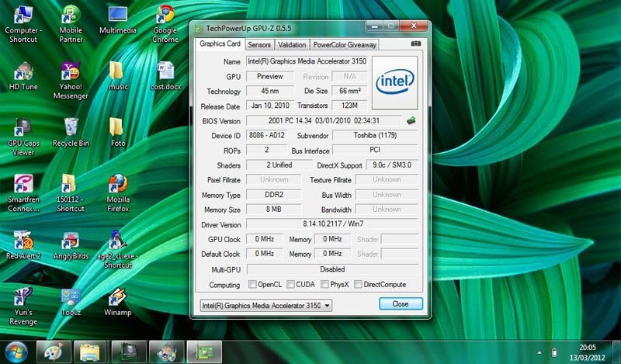Launch the Red Alert 2 desktop icon
This screenshot has width=621, height=364.
(x=23, y=245)
